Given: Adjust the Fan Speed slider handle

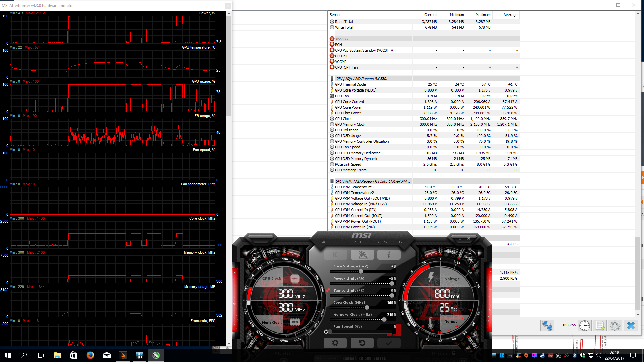Looking at the screenshot, I should [330, 332].
